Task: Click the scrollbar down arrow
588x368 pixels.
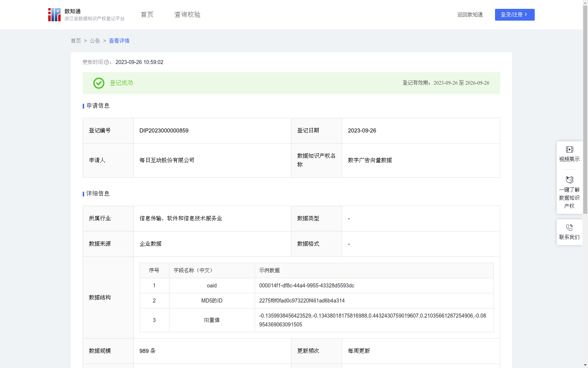Action: coord(585,365)
